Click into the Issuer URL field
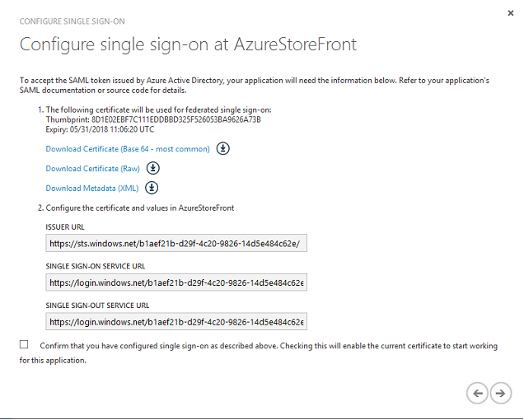The height and width of the screenshot is (420, 524). pos(176,244)
